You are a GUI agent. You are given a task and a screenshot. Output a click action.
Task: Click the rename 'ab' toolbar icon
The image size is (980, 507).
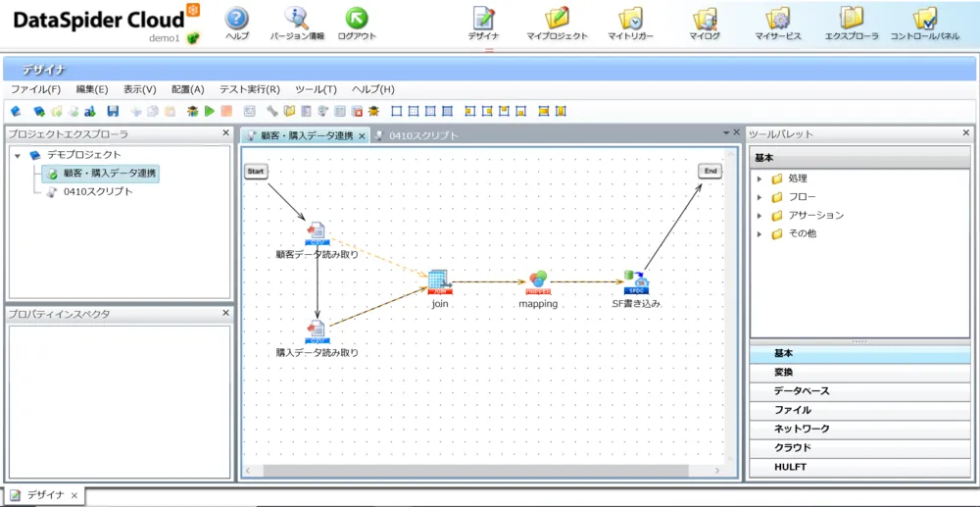coord(89,111)
